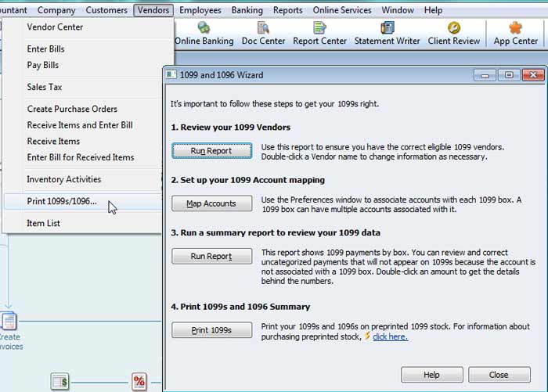Collapse the Vendors menu
The height and width of the screenshot is (392, 548).
153,10
